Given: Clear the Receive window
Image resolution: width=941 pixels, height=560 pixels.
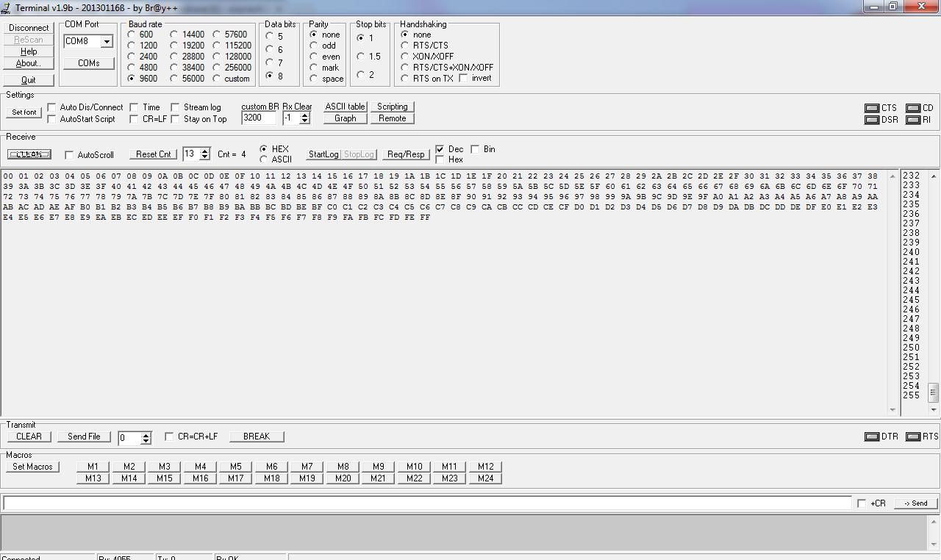Looking at the screenshot, I should [x=29, y=154].
